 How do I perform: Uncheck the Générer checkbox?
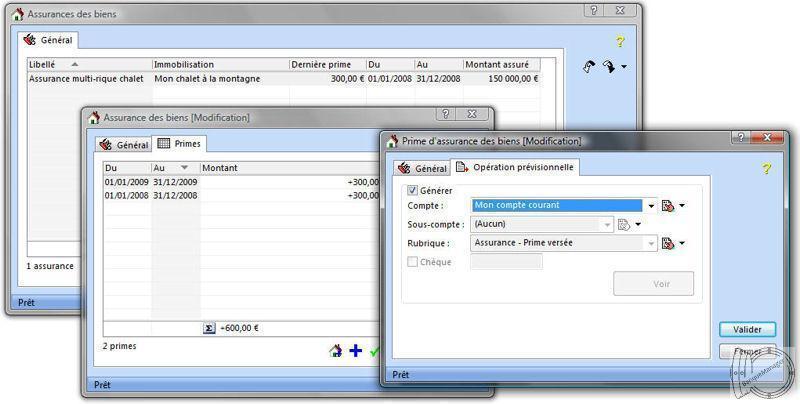click(x=413, y=190)
